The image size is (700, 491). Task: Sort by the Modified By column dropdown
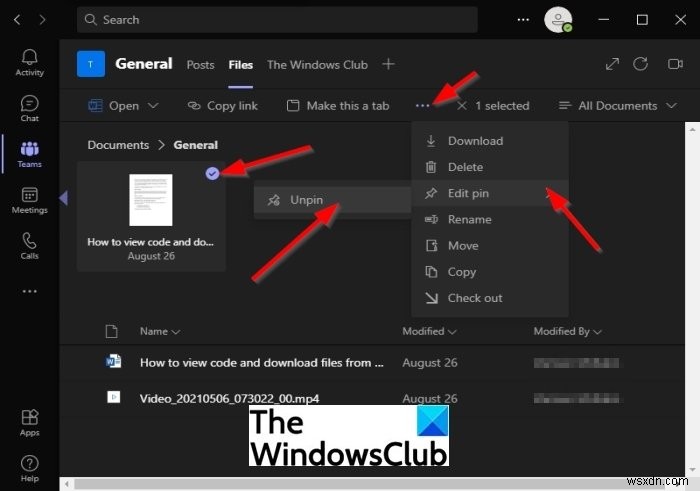click(x=567, y=331)
